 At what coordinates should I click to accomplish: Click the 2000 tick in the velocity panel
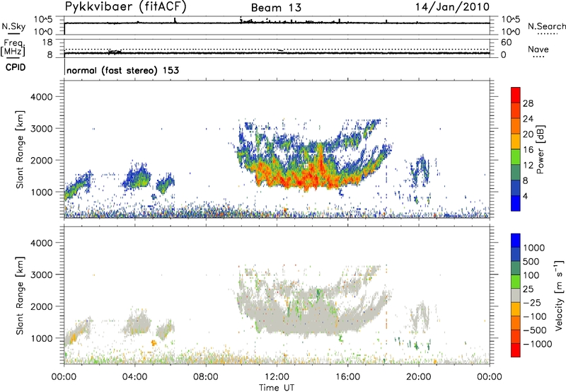click(x=41, y=306)
